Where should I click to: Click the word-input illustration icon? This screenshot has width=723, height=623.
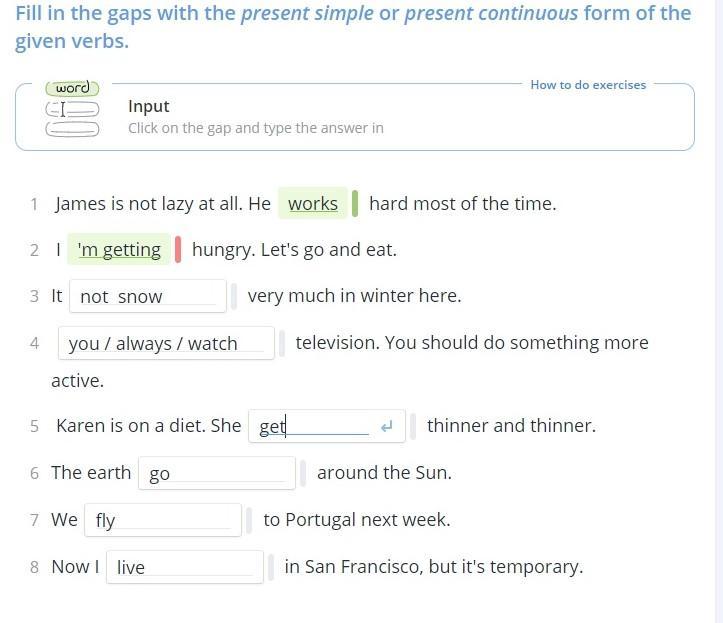click(72, 109)
